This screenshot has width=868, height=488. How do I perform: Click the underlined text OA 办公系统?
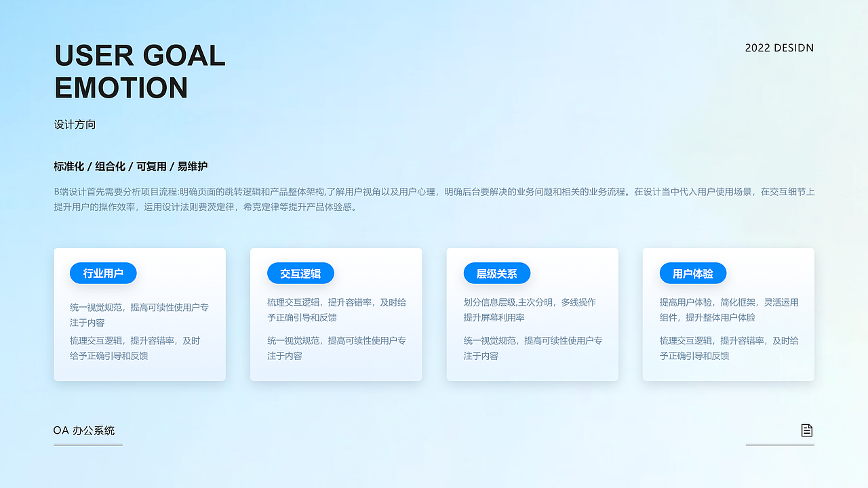click(85, 430)
